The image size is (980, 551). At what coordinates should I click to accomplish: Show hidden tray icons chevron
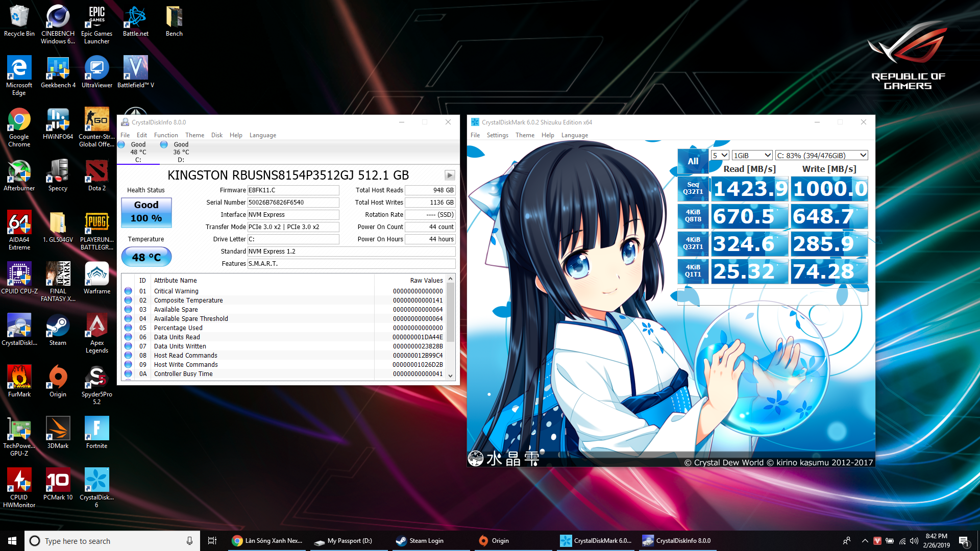point(865,541)
